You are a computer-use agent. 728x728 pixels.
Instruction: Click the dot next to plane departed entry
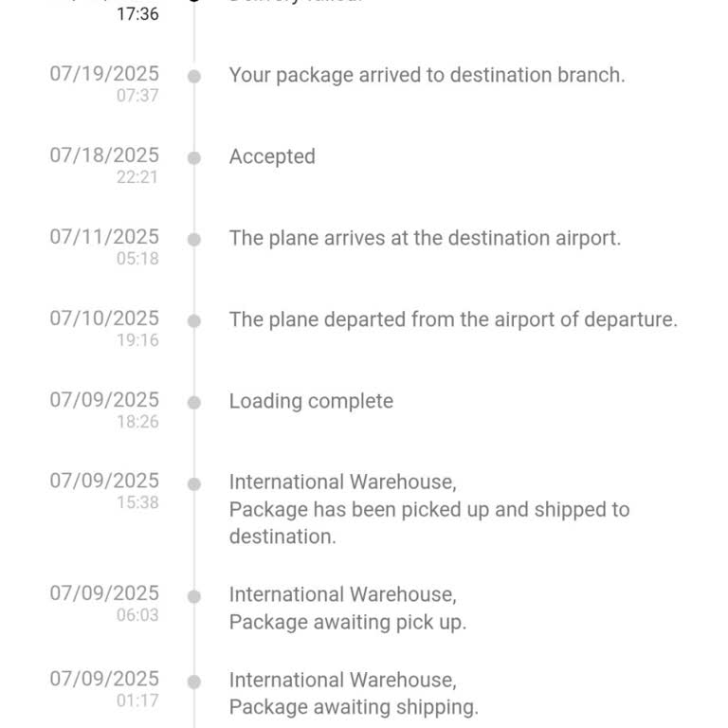tap(194, 321)
